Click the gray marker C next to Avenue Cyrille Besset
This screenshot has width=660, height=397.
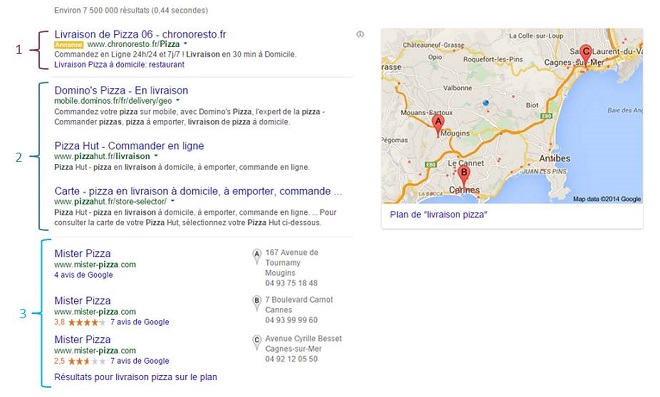256,342
